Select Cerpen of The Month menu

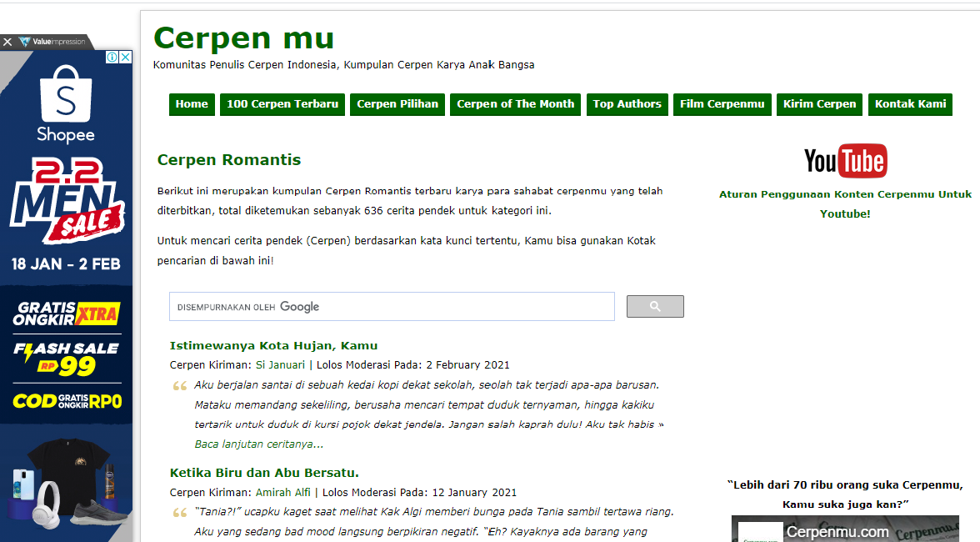coord(516,104)
